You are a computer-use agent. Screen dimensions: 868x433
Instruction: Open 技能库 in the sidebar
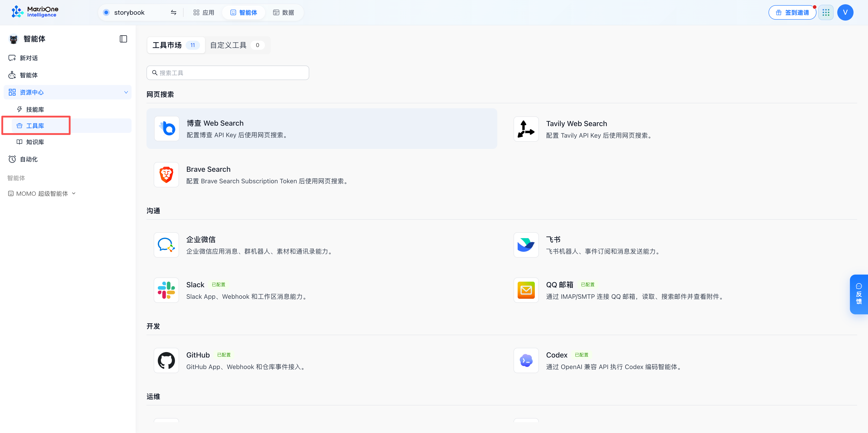(71, 110)
